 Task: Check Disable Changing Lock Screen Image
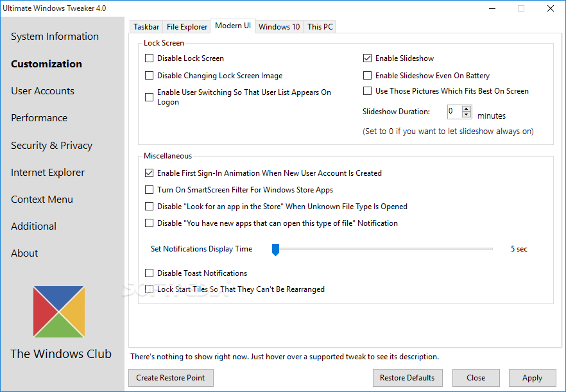[149, 76]
